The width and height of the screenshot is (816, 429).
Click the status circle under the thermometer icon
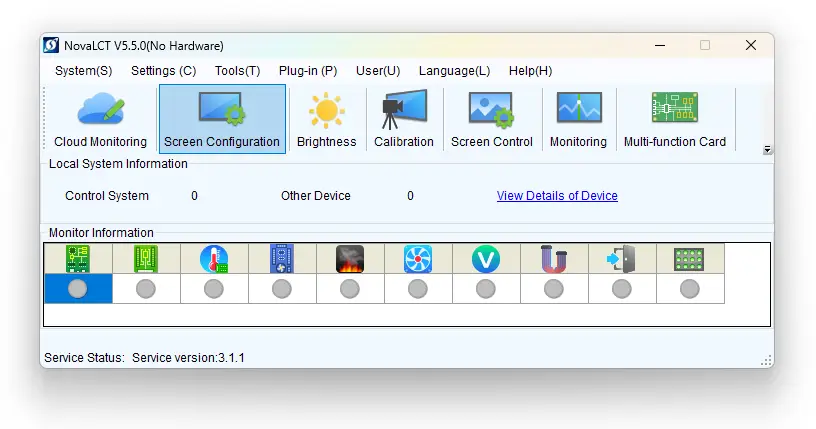214,288
